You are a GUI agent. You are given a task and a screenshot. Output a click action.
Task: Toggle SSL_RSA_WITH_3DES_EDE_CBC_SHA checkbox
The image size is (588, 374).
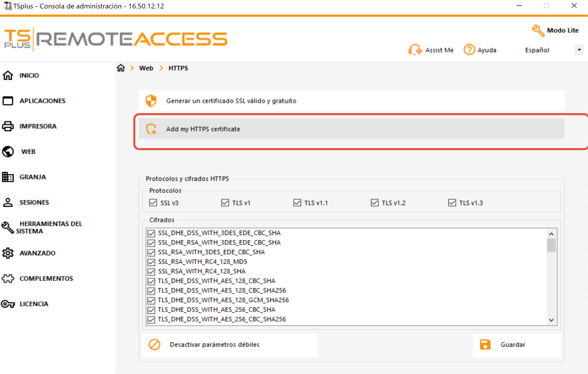(151, 252)
